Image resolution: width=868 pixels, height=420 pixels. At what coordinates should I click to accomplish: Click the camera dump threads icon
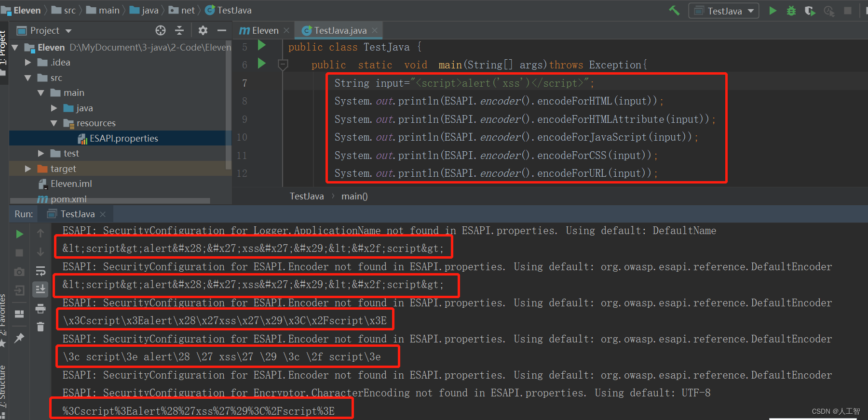coord(19,272)
